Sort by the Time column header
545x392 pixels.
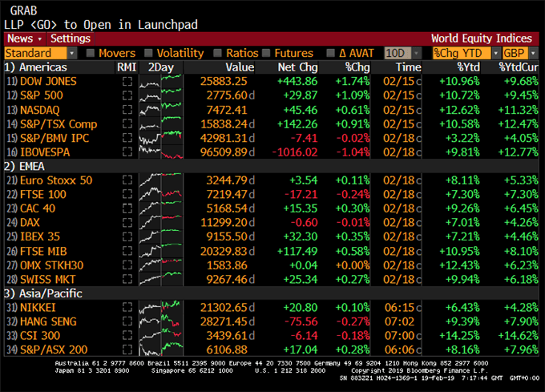point(409,67)
